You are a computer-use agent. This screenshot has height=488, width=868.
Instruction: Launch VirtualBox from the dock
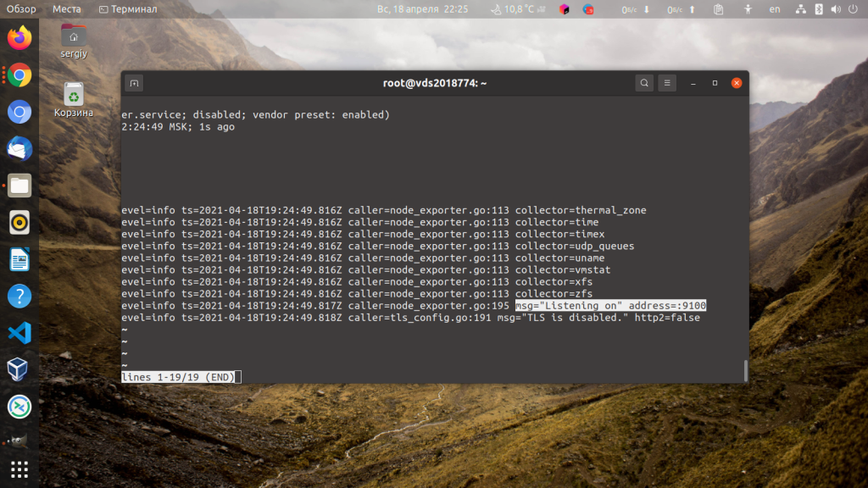coord(19,369)
